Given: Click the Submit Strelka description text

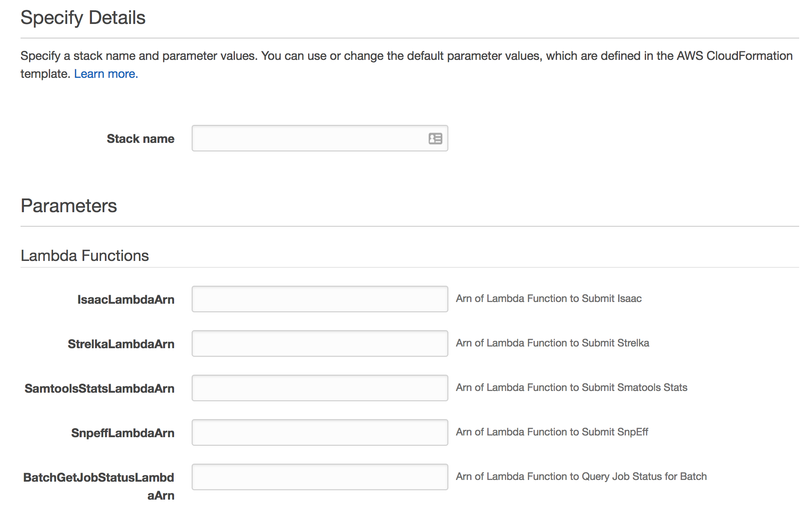Looking at the screenshot, I should (x=552, y=343).
